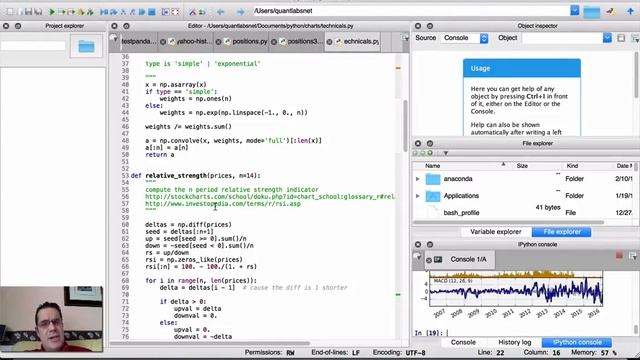Close the Console 1/A tab
This screenshot has width=640, height=360.
point(429,260)
